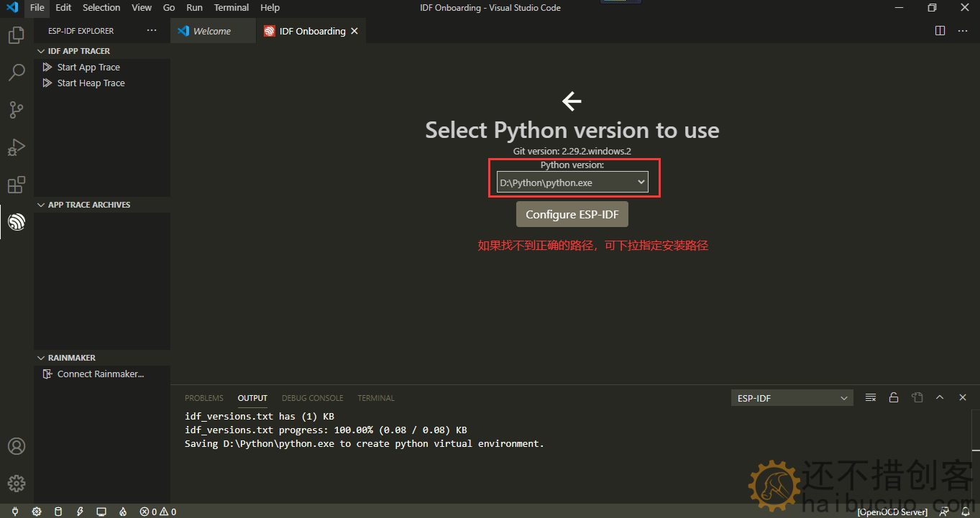This screenshot has width=980, height=518.
Task: Click [OpenOCD Server] in status bar
Action: (892, 512)
